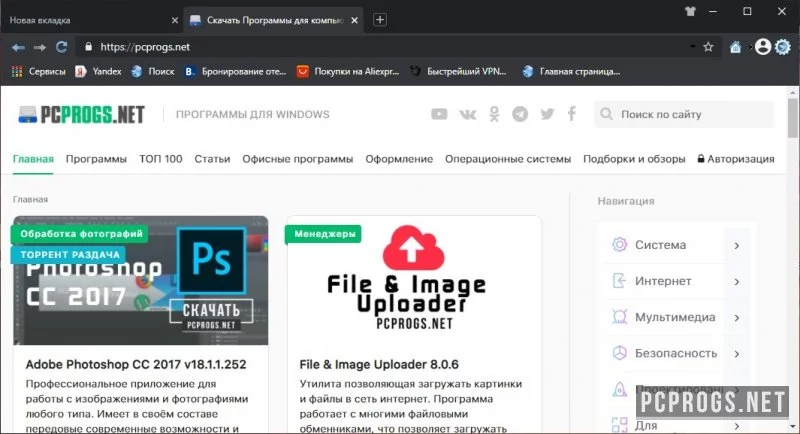Open the site's VK social icon
The image size is (800, 434).
pos(467,114)
